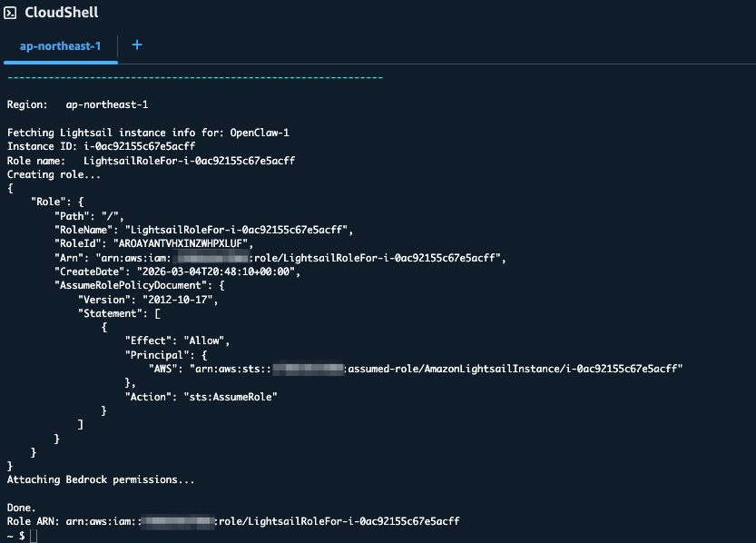Click the CloudShell terminal icon in header
Screen dimensions: 756x543
[x=12, y=13]
